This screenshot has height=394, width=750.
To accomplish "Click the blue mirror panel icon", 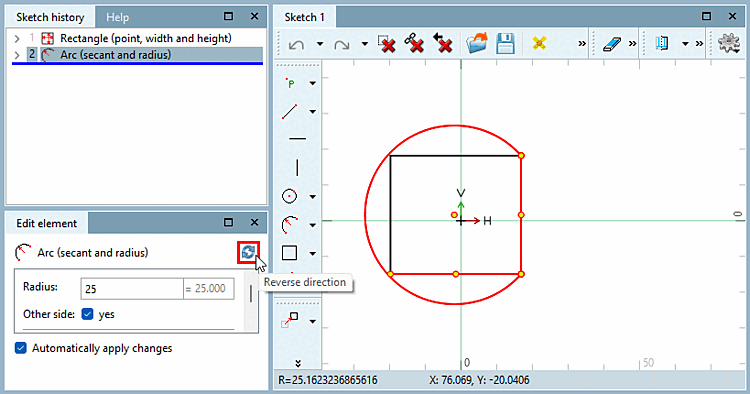I will pyautogui.click(x=662, y=44).
